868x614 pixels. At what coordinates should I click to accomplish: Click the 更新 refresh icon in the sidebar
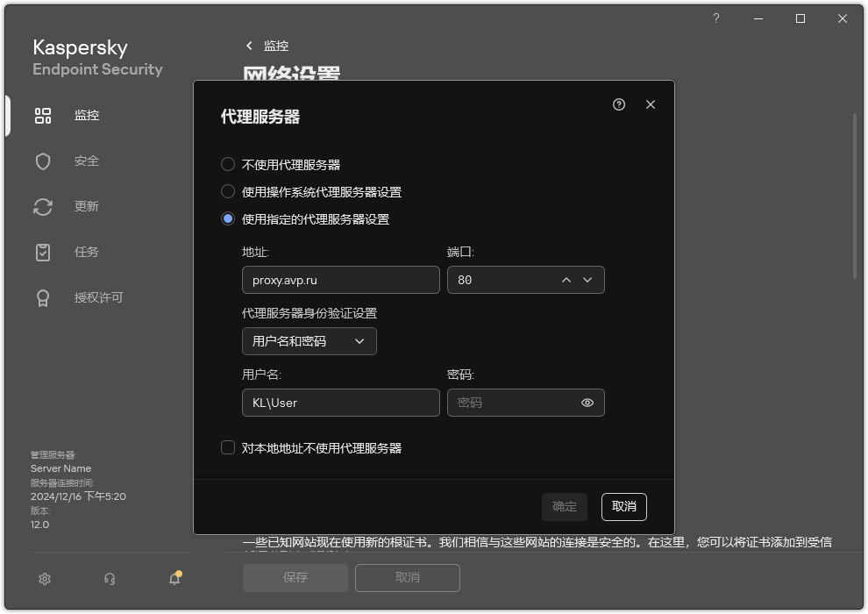coord(43,206)
